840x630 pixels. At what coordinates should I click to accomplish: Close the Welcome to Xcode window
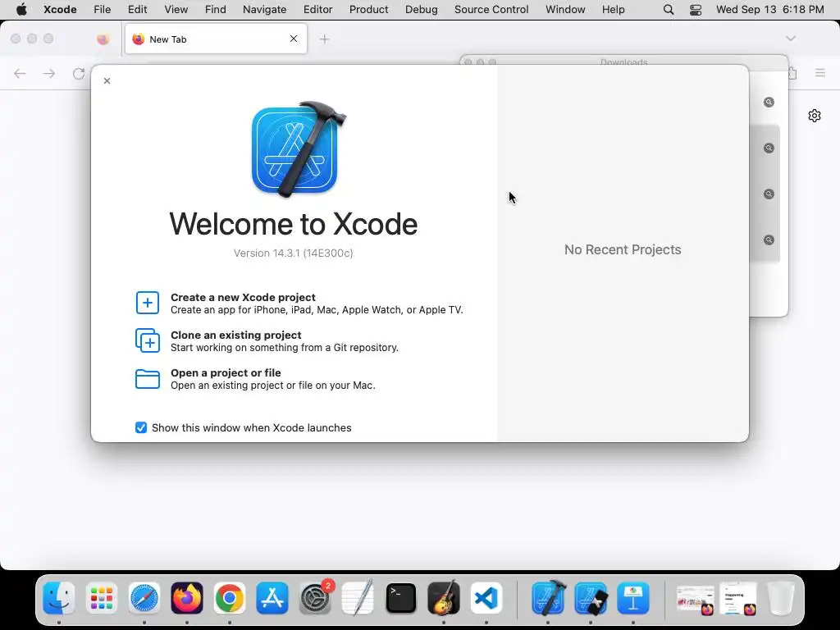107,81
